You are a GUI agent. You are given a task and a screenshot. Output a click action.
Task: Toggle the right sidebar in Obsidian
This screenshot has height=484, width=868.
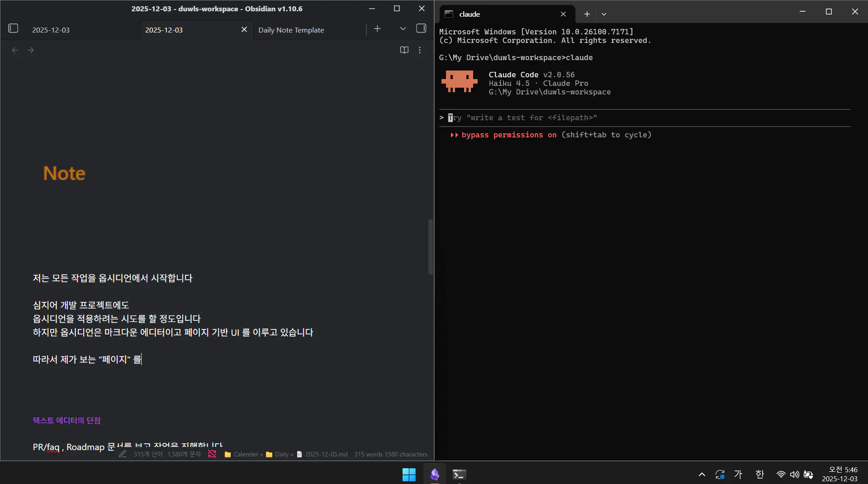click(421, 28)
